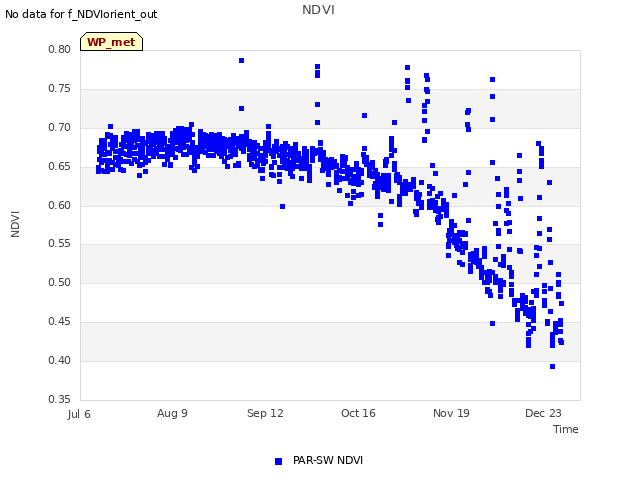
Task: Click the 0.65 y-axis tick label
Action: click(60, 167)
